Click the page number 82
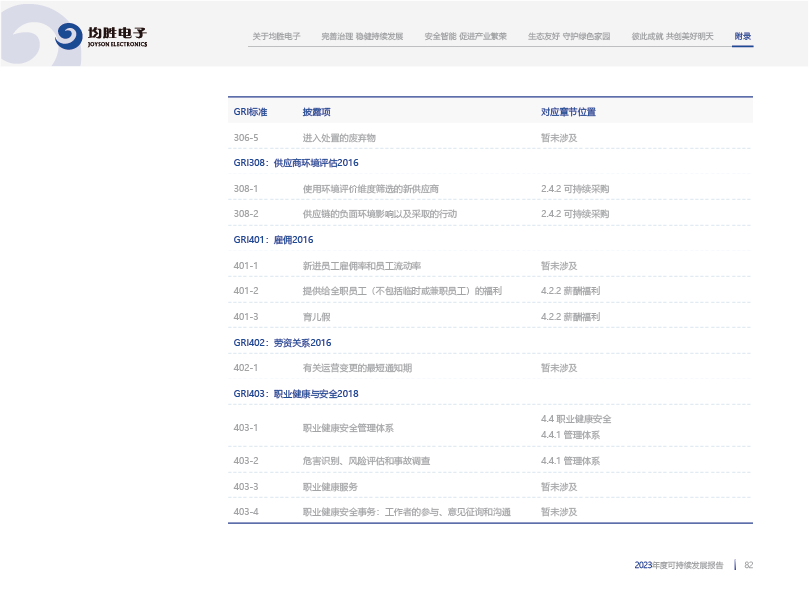Viewport: 809px width, 596px height. (748, 565)
